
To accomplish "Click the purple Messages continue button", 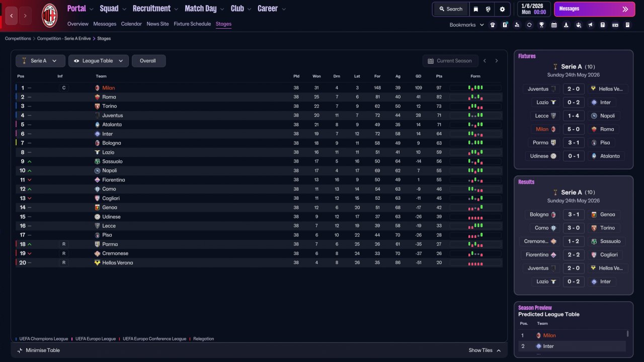I will [594, 9].
